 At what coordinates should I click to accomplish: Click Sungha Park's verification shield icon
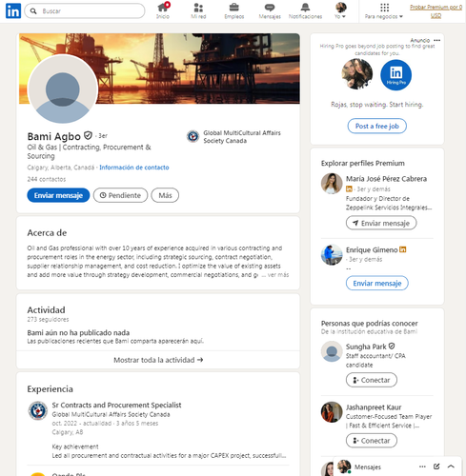coord(392,347)
